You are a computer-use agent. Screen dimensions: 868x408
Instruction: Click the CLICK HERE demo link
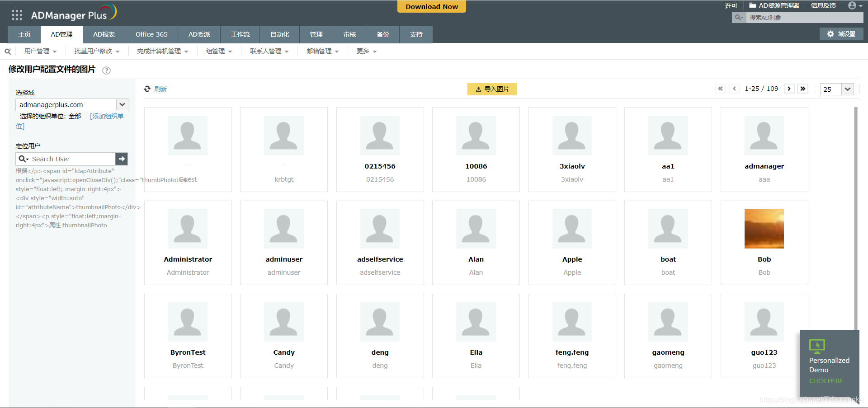point(826,381)
